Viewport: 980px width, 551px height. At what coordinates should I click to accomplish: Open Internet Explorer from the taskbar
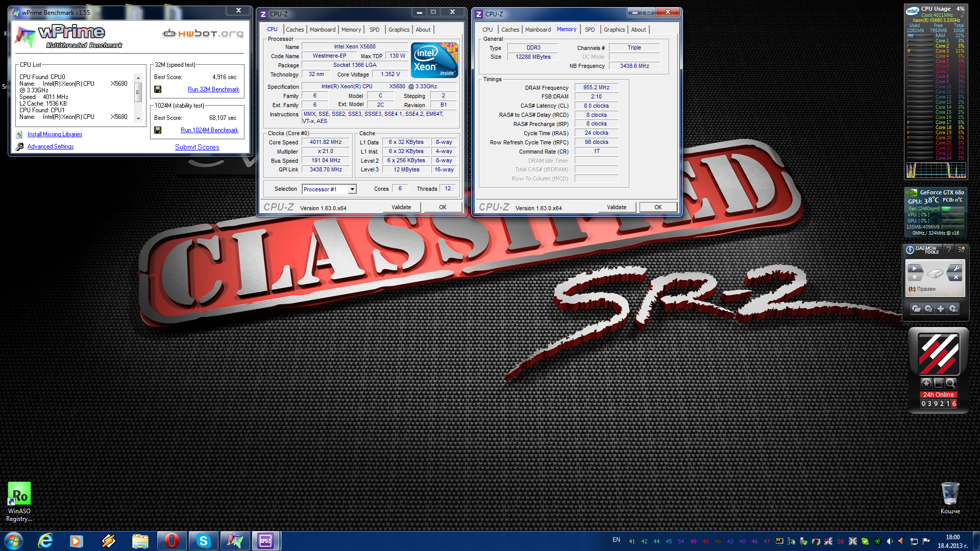point(45,541)
